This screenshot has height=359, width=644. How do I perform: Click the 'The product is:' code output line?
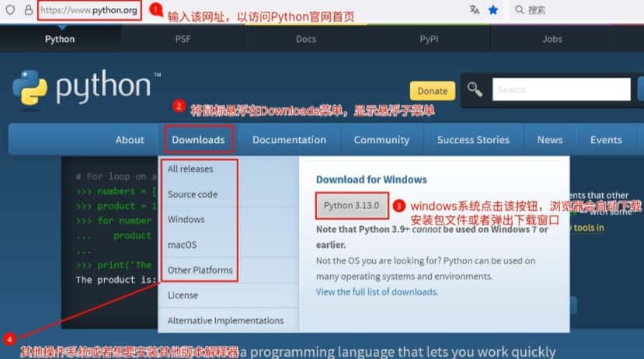click(117, 280)
